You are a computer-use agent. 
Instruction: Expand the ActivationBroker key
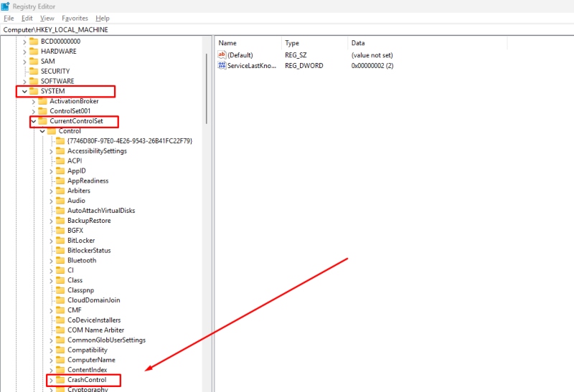coord(33,101)
